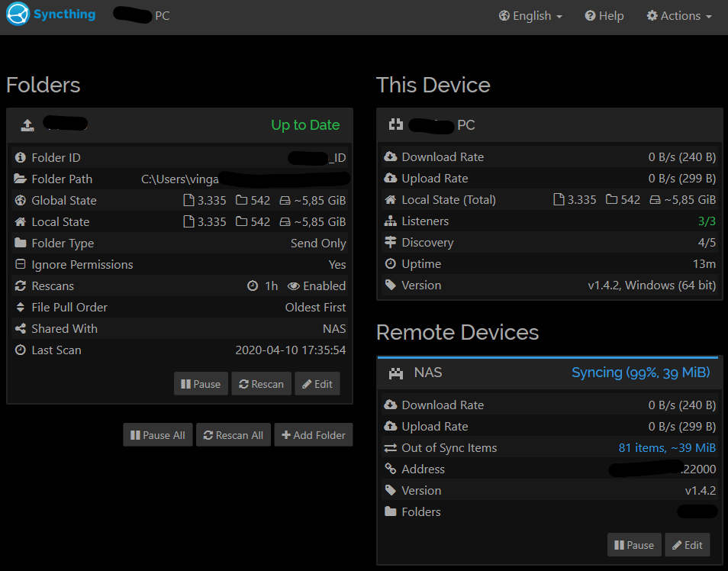Click the This Device Upload Rate cloud icon
Screen dimensions: 728x571
click(391, 178)
